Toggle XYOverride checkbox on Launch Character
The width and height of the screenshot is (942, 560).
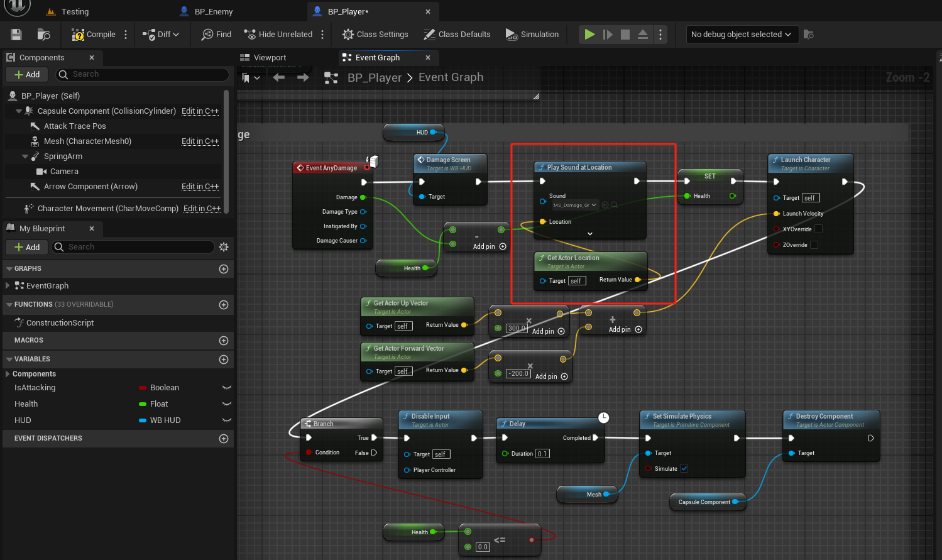click(818, 229)
